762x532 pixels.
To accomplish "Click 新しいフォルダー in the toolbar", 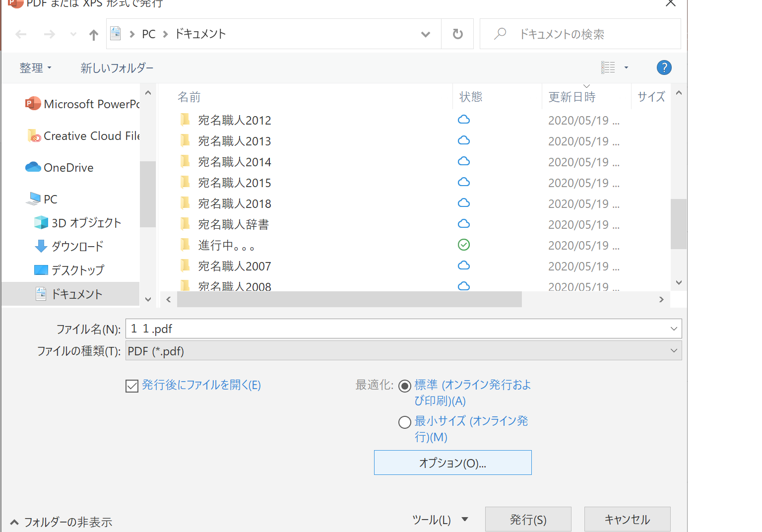I will point(117,68).
